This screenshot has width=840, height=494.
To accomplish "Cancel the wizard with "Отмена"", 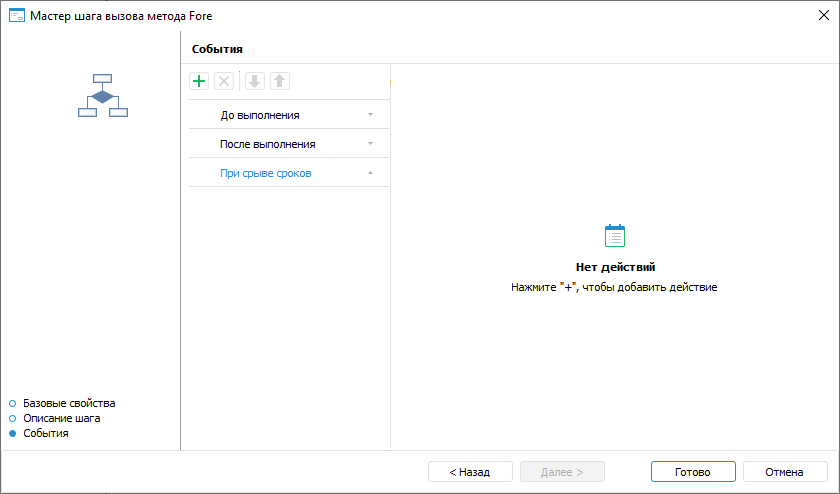I will click(x=784, y=472).
